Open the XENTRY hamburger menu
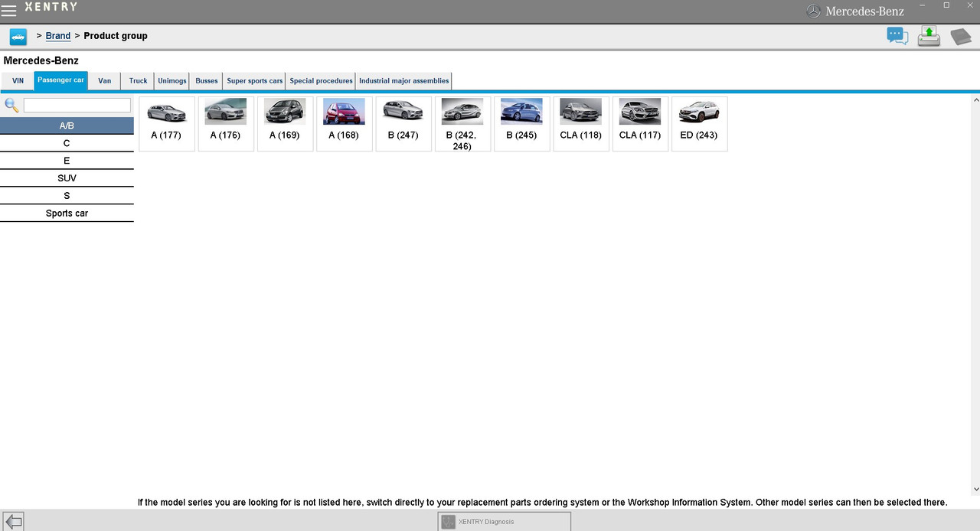The height and width of the screenshot is (531, 980). click(x=8, y=11)
